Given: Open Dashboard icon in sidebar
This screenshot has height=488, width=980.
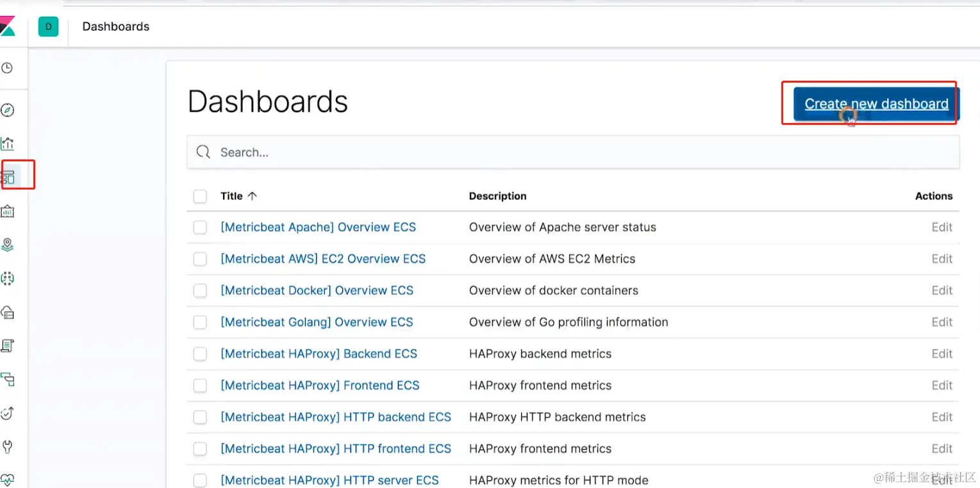Looking at the screenshot, I should point(8,177).
